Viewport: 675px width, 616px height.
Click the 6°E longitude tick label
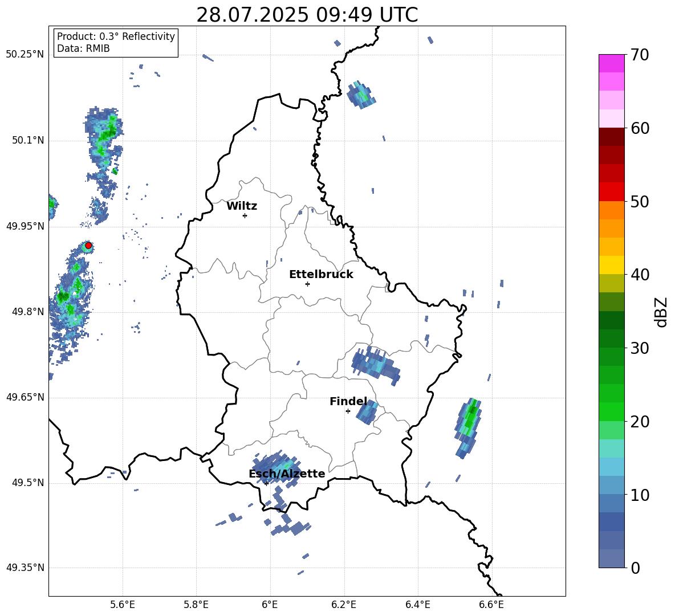[270, 605]
